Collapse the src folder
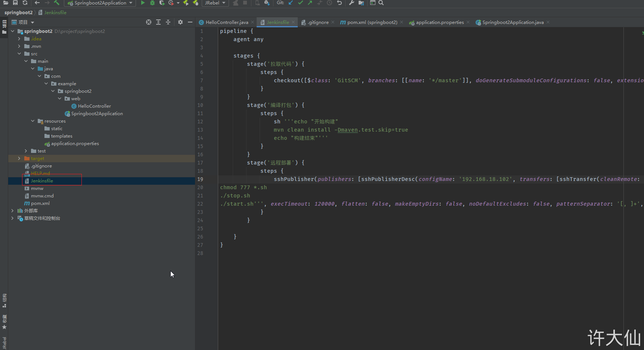The image size is (644, 350). tap(19, 54)
